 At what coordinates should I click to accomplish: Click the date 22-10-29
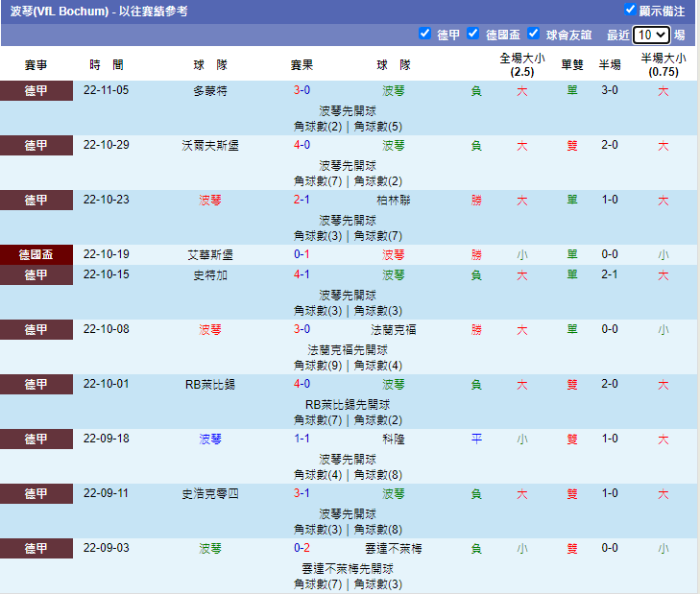107,145
